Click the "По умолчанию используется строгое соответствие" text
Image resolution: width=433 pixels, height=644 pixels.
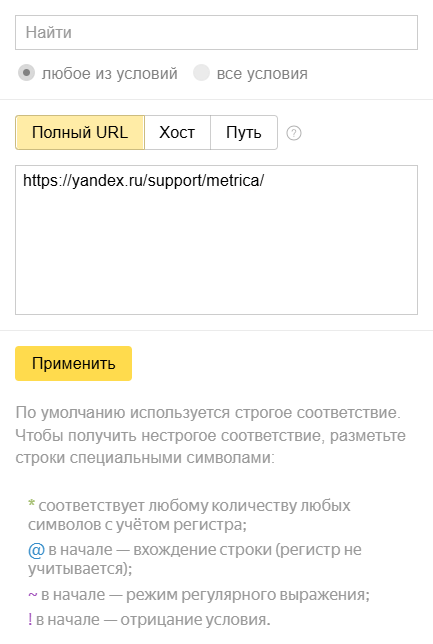[208, 412]
